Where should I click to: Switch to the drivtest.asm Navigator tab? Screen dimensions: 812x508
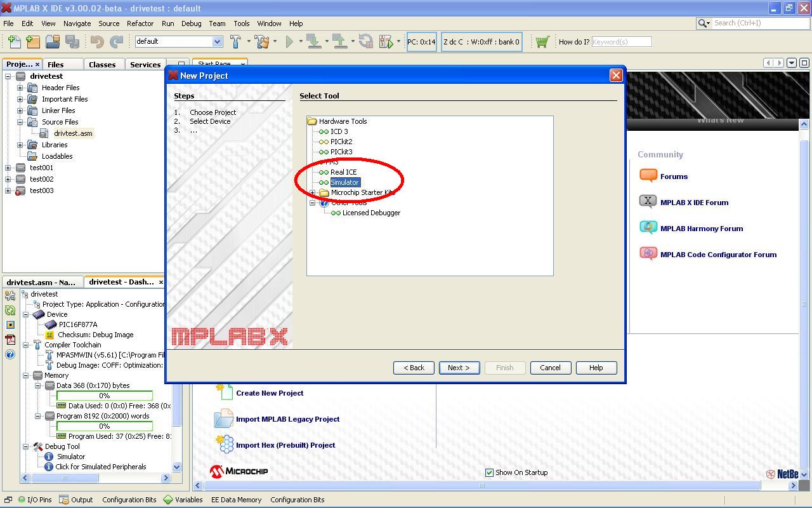point(42,282)
